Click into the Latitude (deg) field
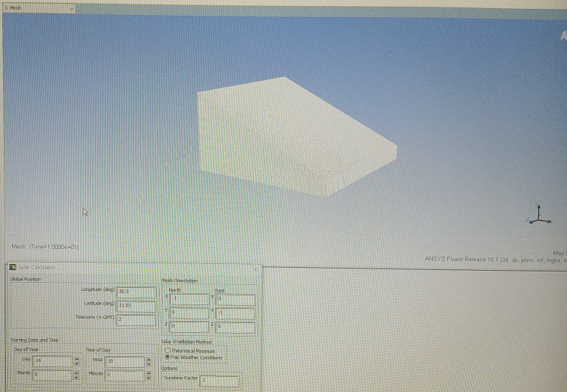Screen dimensions: 567x392 point(136,306)
